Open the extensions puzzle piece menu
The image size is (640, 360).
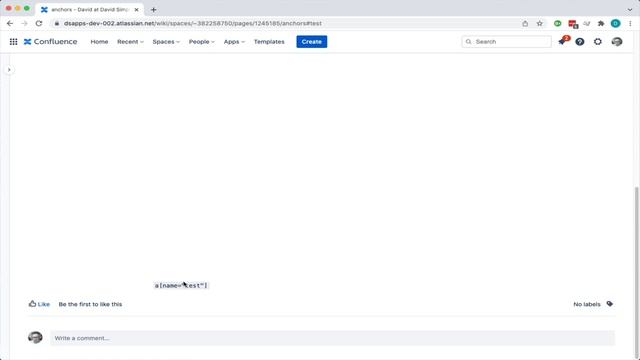point(601,23)
